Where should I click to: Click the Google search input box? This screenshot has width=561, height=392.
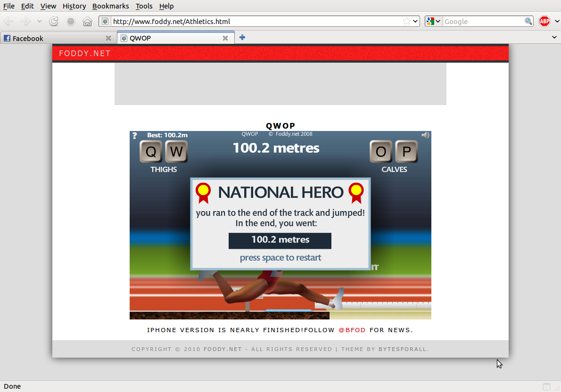483,22
